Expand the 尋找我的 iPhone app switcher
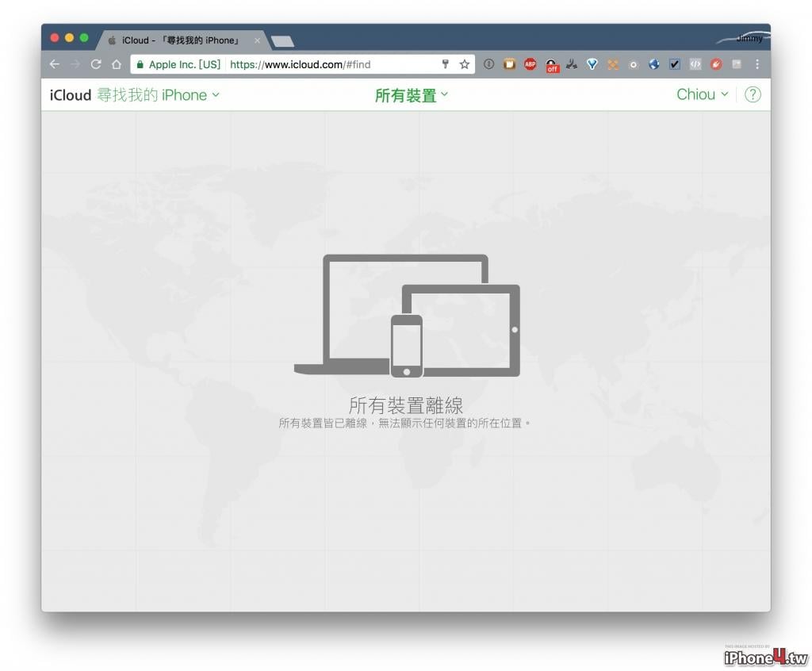812x671 pixels. (x=158, y=95)
